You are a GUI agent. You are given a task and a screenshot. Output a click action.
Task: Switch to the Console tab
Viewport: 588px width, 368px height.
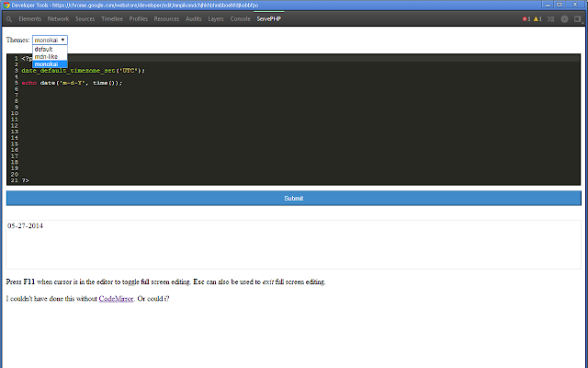(x=241, y=18)
